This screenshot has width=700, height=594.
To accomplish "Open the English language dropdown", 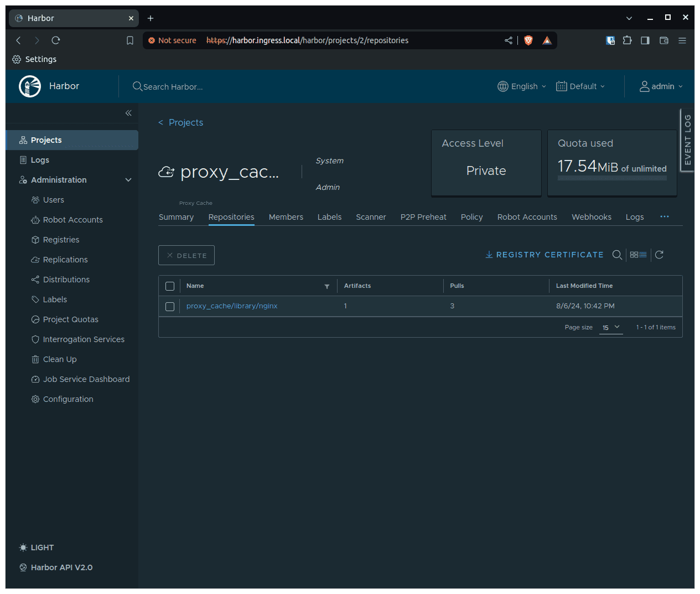I will 522,86.
